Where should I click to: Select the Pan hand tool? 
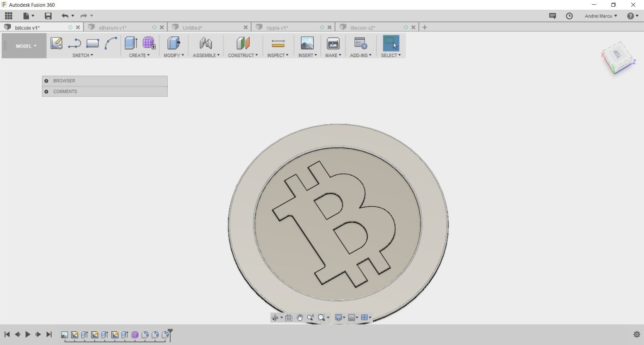(300, 318)
